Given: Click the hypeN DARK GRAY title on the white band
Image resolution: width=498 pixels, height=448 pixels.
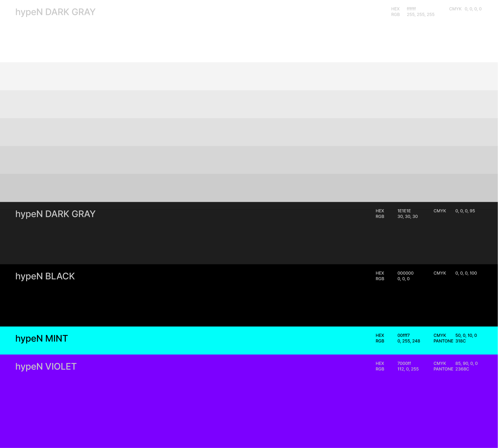Looking at the screenshot, I should (55, 12).
